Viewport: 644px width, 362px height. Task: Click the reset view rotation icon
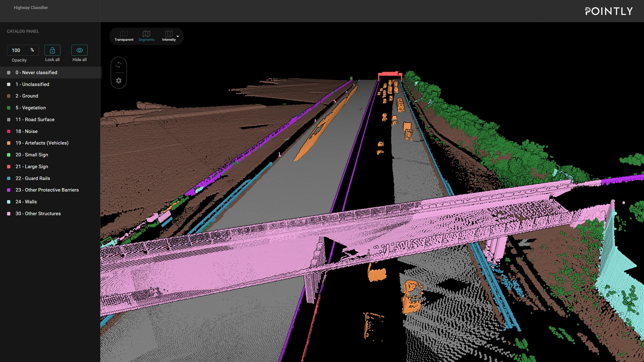click(119, 65)
